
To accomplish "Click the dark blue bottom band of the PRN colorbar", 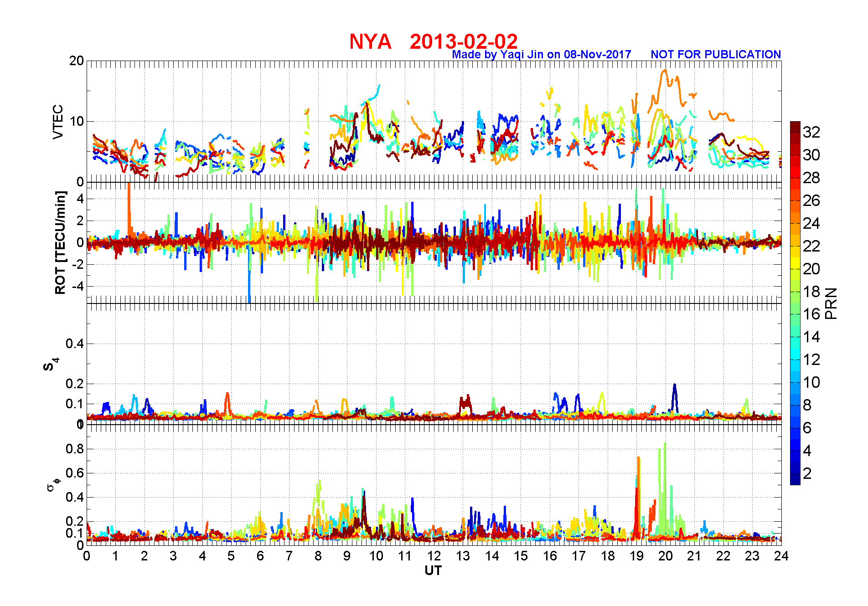I will pyautogui.click(x=795, y=479).
